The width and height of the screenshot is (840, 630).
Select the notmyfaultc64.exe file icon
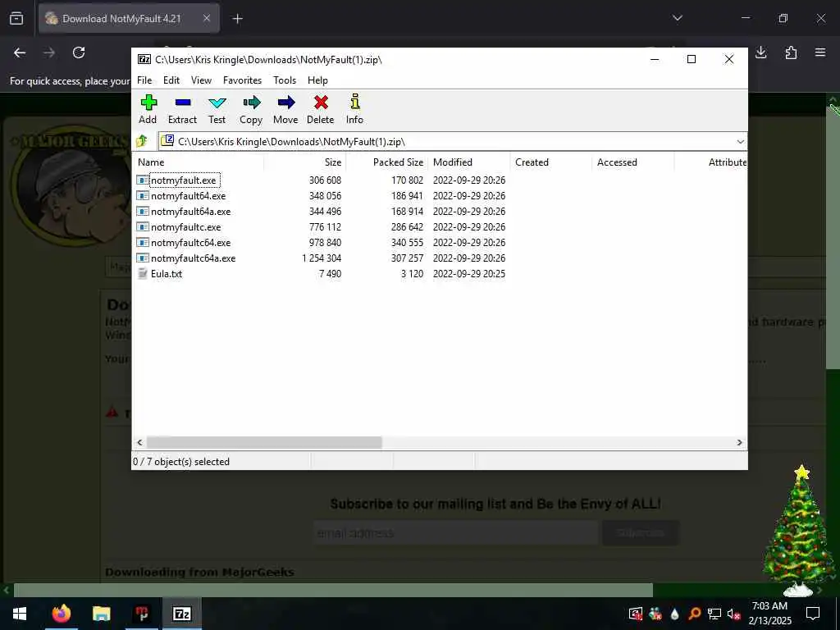(x=143, y=242)
